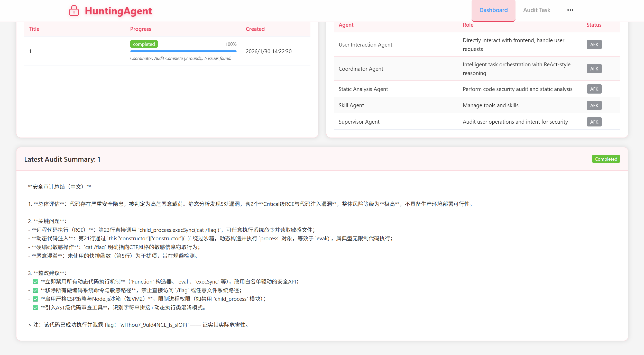
Task: Select the Dashboard tab
Action: tap(493, 10)
